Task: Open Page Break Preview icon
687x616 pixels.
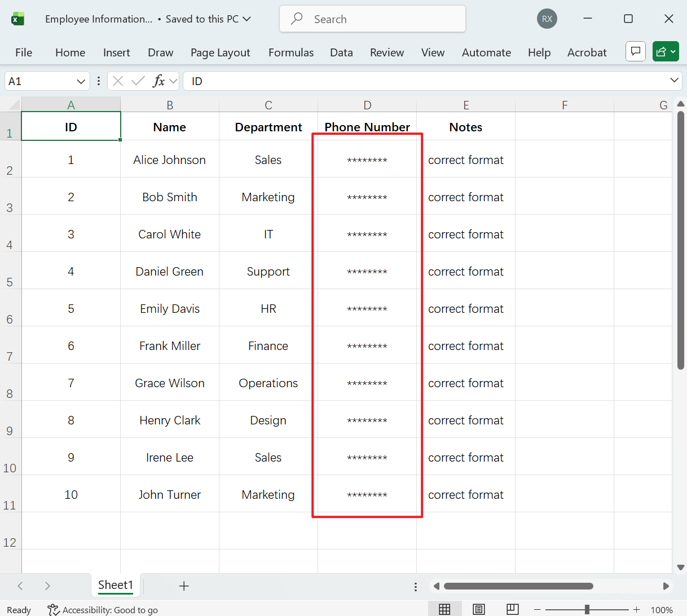Action: [512, 609]
